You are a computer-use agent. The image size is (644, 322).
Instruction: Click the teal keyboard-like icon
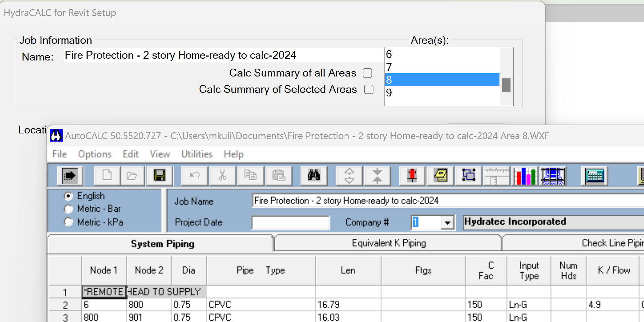point(595,175)
